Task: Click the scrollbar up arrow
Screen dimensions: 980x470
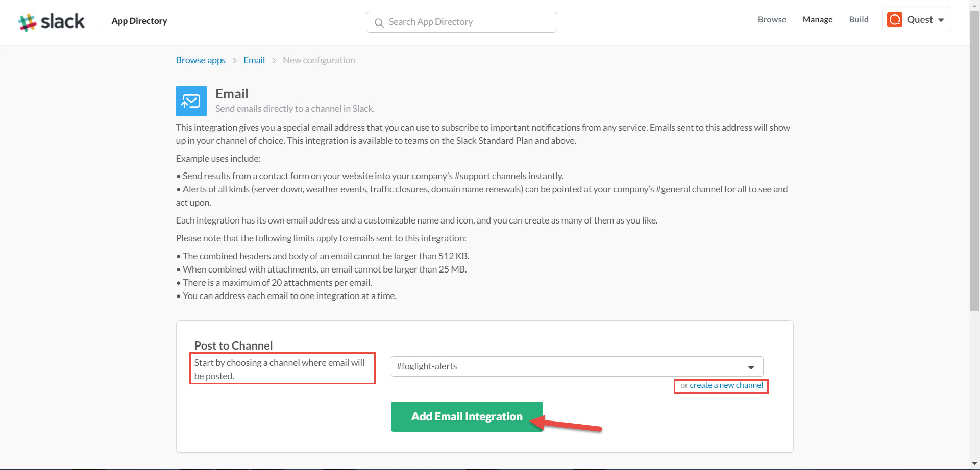Action: (974, 4)
